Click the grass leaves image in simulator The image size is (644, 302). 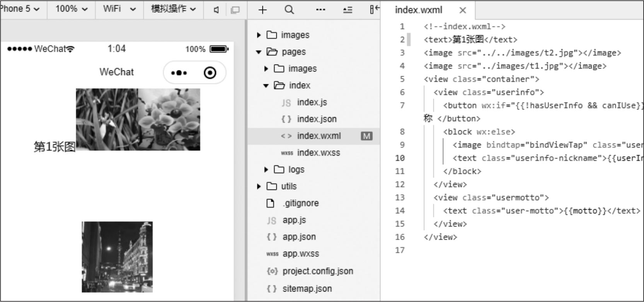pos(107,119)
